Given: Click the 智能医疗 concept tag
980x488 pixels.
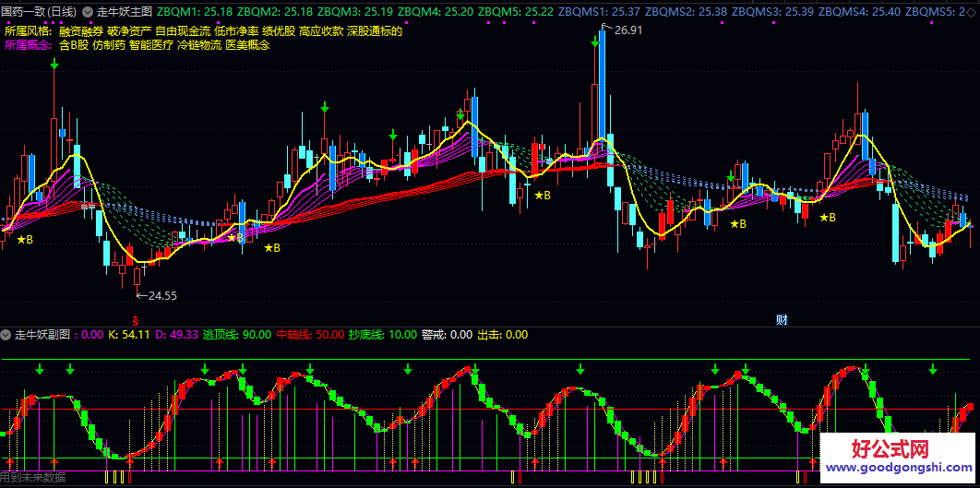Looking at the screenshot, I should point(151,45).
